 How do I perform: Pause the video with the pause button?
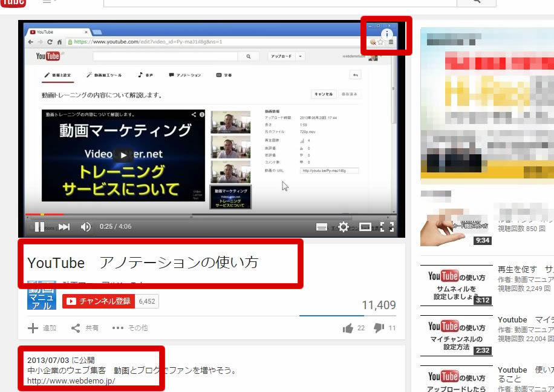pos(39,227)
